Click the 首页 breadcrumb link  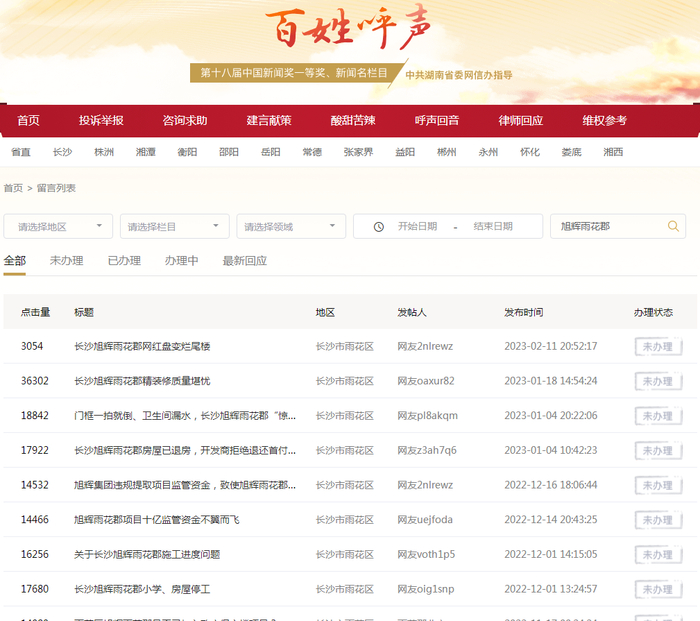(x=13, y=188)
